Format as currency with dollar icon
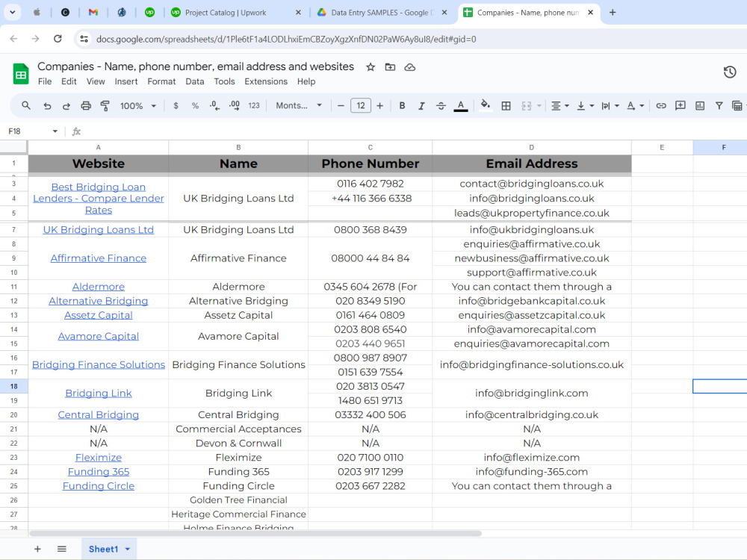 [x=176, y=106]
